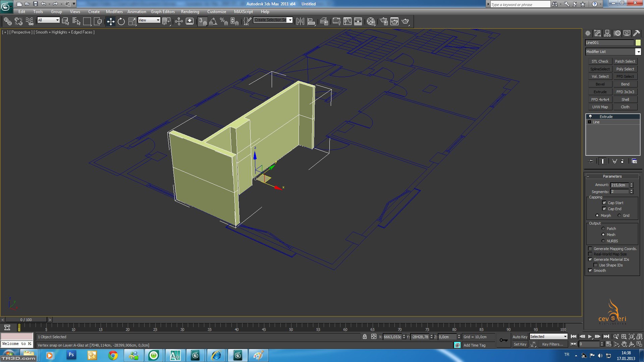Click the Line001 object color swatch
Viewport: 644px width, 362px height.
coord(638,43)
